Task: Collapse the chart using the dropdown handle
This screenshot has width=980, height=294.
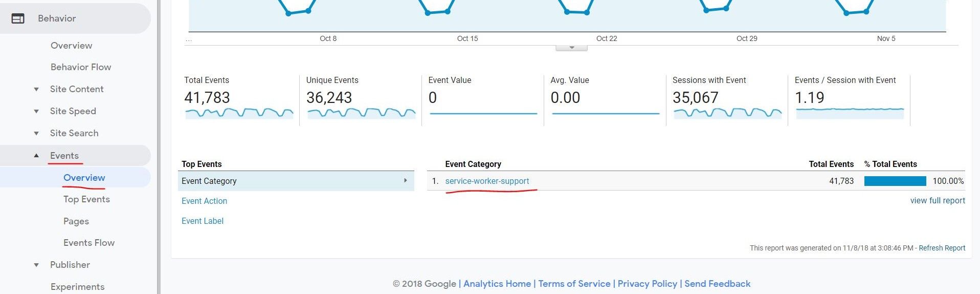Action: tap(572, 48)
